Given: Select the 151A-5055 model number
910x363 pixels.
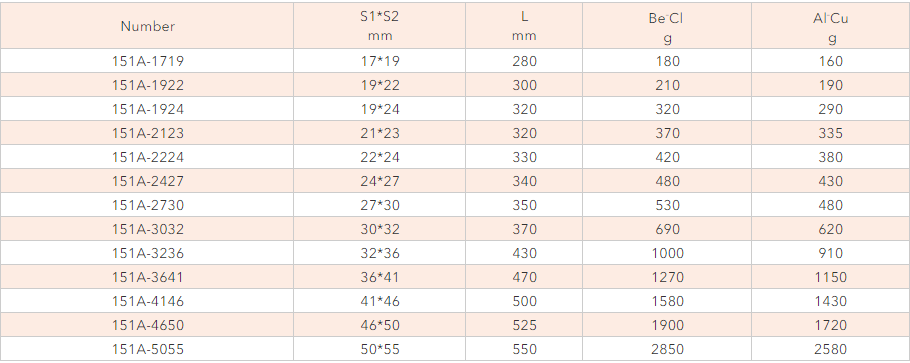Looking at the screenshot, I should 147,349.
